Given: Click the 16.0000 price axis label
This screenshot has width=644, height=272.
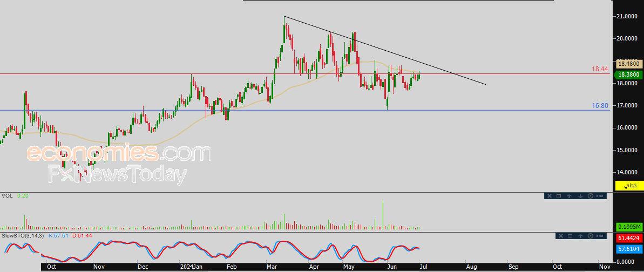Looking at the screenshot, I should (x=628, y=128).
